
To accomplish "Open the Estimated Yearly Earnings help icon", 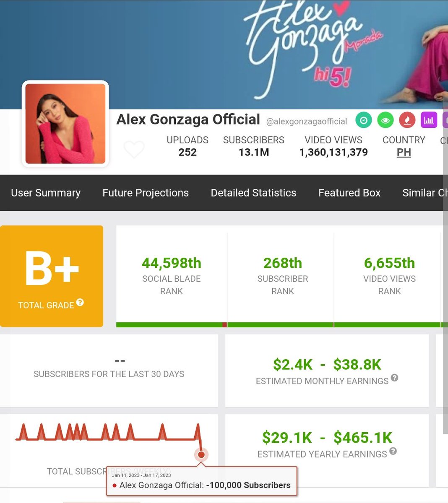I will coord(393,451).
